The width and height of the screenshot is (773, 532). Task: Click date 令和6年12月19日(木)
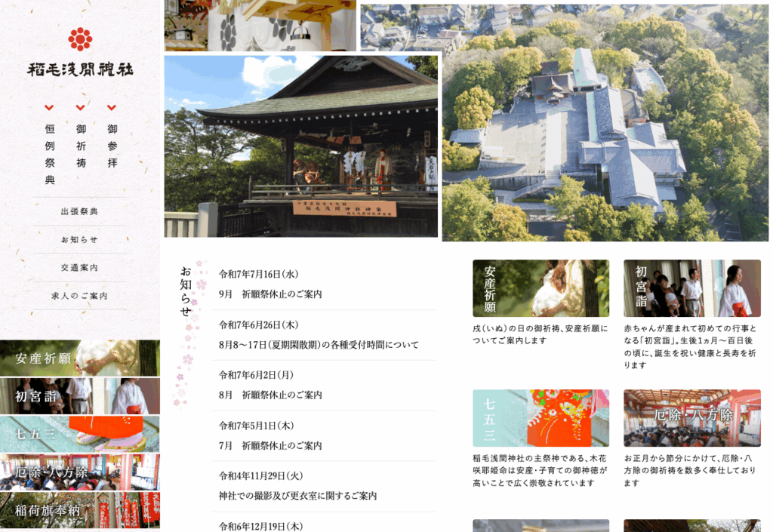pos(260,527)
